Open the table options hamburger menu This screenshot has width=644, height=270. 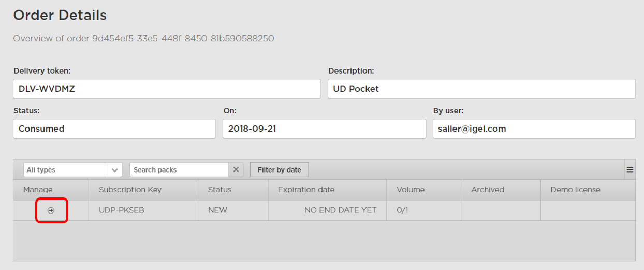pos(630,169)
